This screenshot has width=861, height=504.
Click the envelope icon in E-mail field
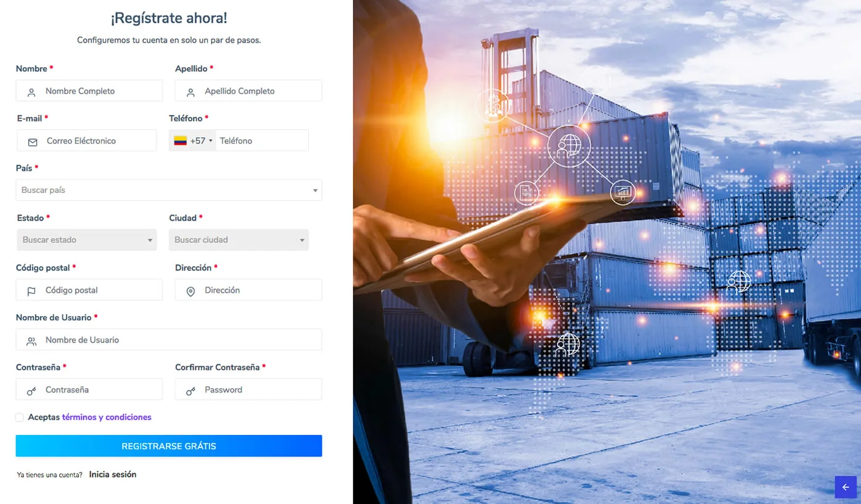[x=33, y=142]
